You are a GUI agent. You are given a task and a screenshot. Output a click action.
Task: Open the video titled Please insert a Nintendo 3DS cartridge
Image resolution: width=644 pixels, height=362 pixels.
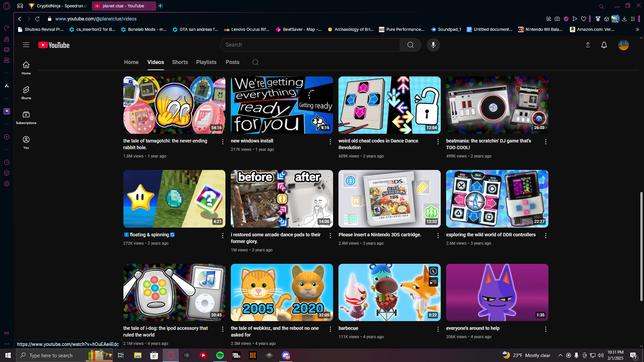(x=380, y=235)
